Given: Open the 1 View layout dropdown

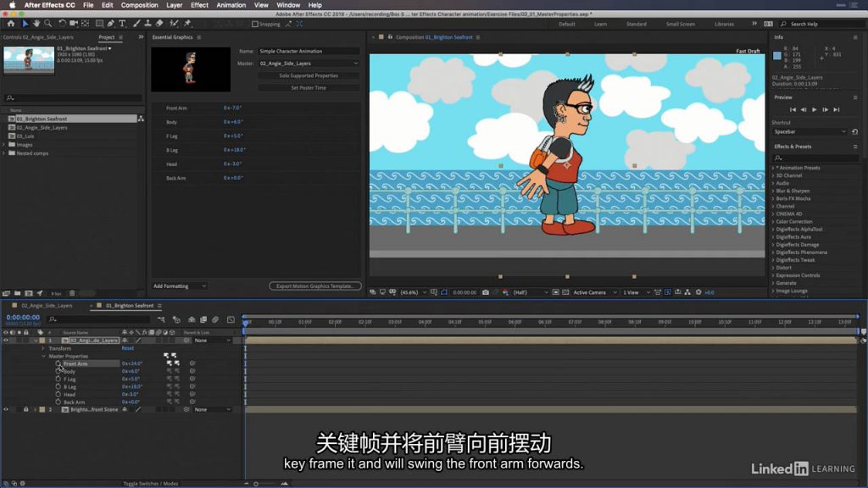Looking at the screenshot, I should click(636, 292).
